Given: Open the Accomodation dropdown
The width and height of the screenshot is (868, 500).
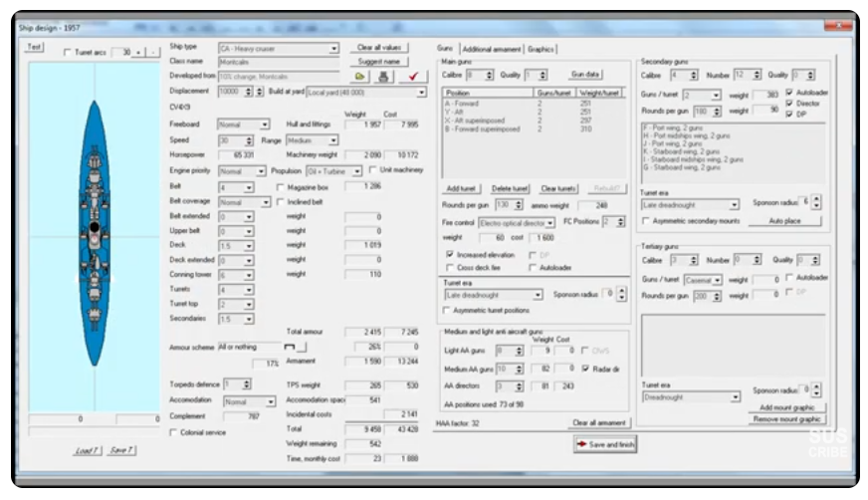Looking at the screenshot, I should (270, 402).
